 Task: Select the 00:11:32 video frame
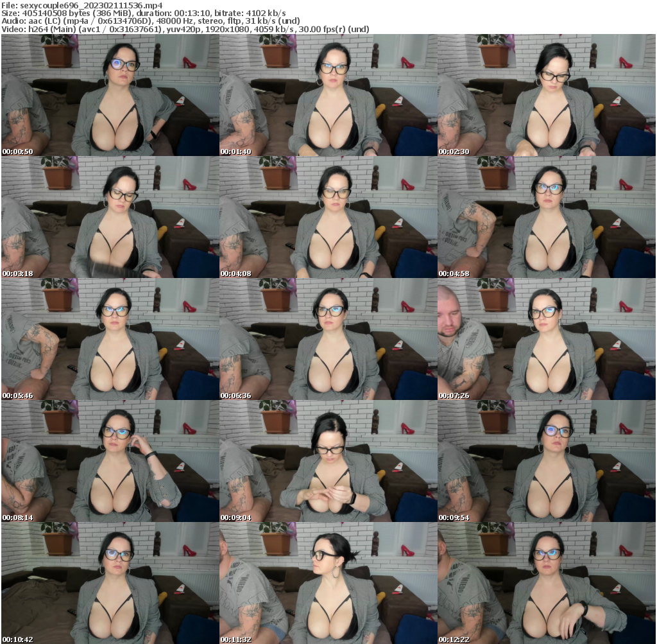point(328,581)
